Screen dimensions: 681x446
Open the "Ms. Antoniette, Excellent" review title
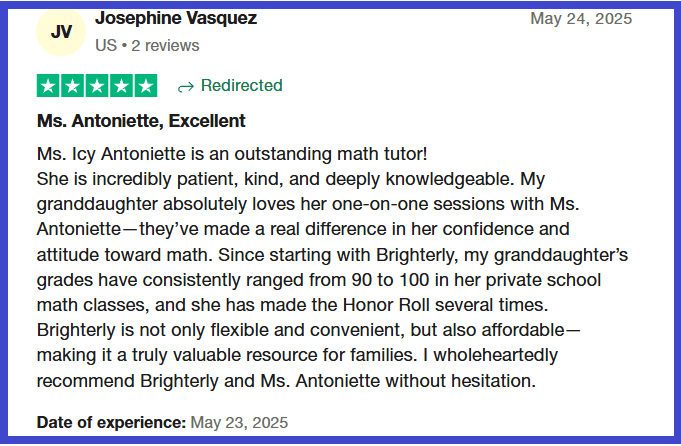141,121
